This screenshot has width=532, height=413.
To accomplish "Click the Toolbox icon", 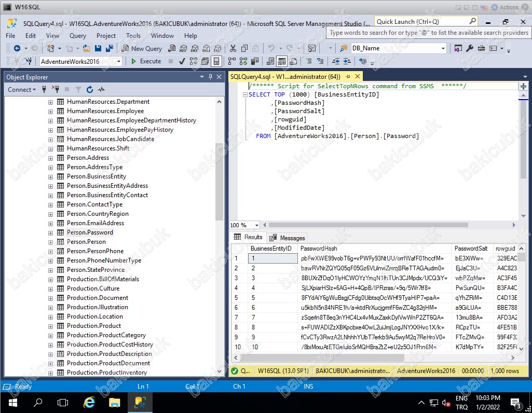I will pos(481,48).
